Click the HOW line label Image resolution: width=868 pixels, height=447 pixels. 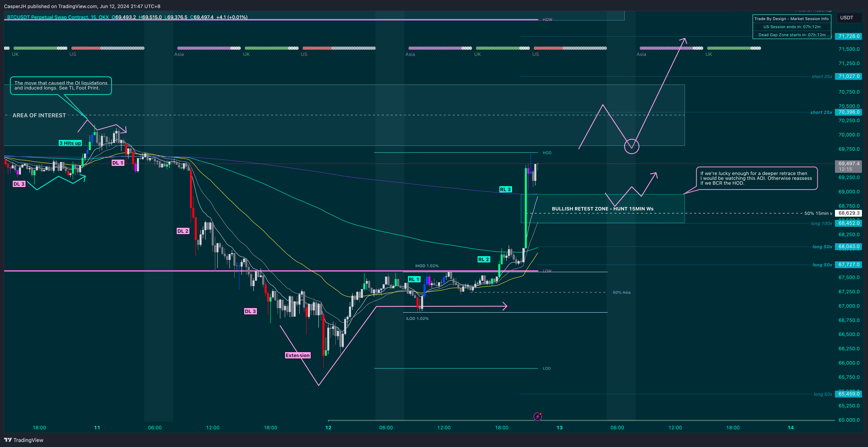(x=547, y=20)
